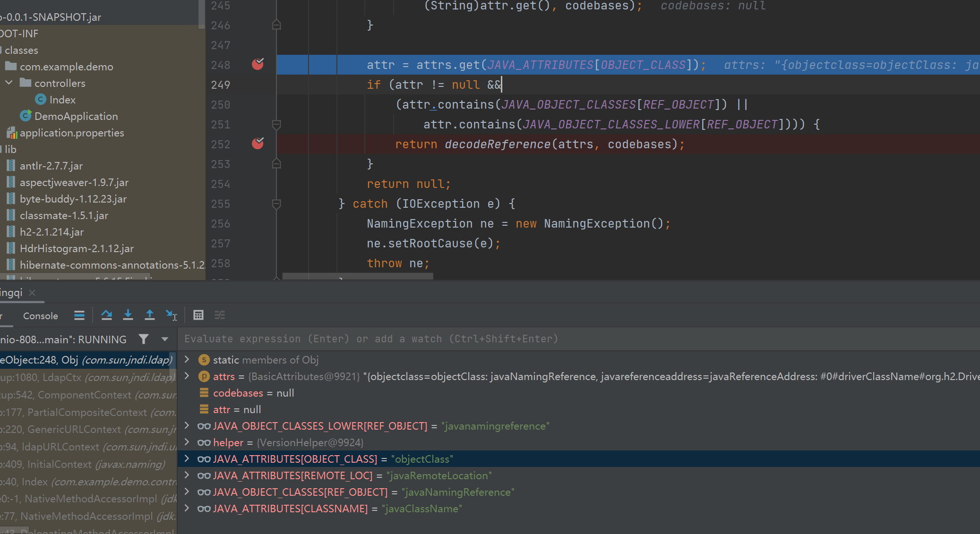Viewport: 980px width, 534px height.
Task: Select ldapURLContext 94 stack frame
Action: (88, 447)
